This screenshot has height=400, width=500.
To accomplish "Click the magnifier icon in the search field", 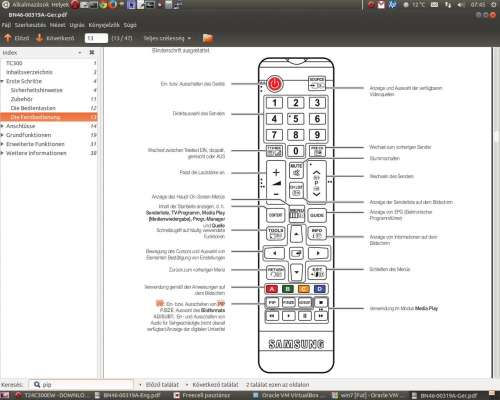I will pyautogui.click(x=37, y=385).
